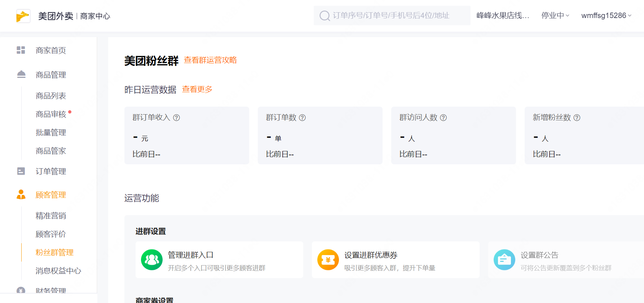Click help icon beside 群订单收入
The height and width of the screenshot is (303, 644).
176,117
